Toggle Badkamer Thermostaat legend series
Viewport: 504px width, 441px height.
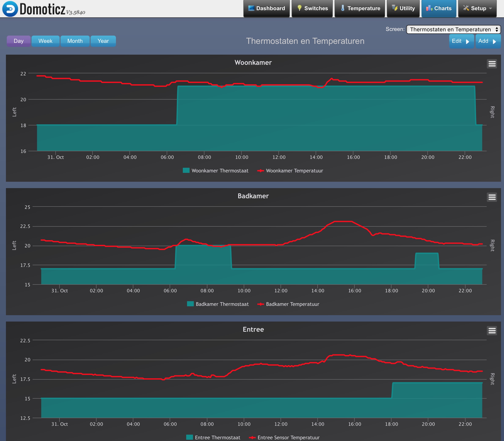pyautogui.click(x=218, y=304)
